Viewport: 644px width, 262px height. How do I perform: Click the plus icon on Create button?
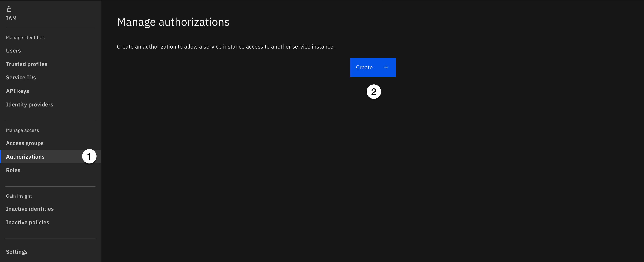(x=386, y=67)
